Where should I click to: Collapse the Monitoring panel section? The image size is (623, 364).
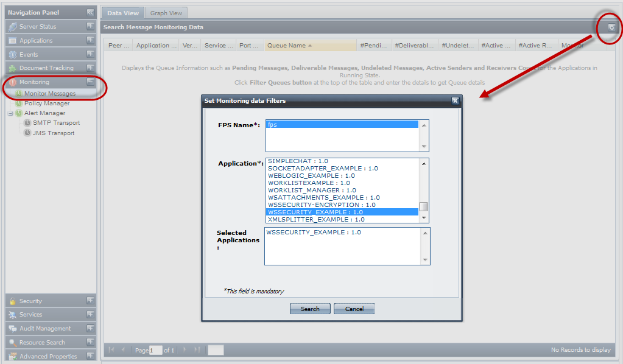[90, 82]
